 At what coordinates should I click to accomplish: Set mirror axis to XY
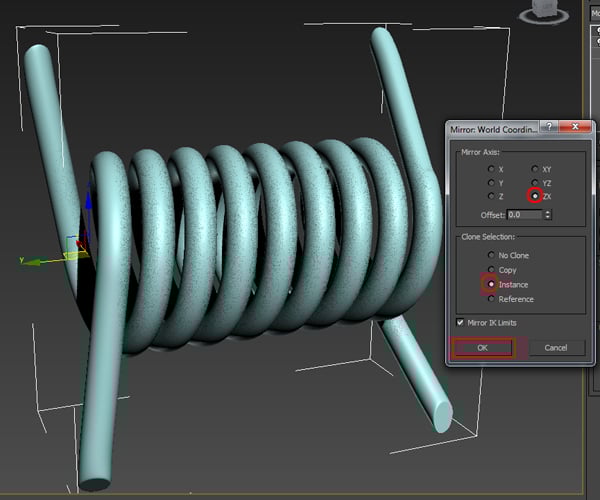tap(535, 169)
